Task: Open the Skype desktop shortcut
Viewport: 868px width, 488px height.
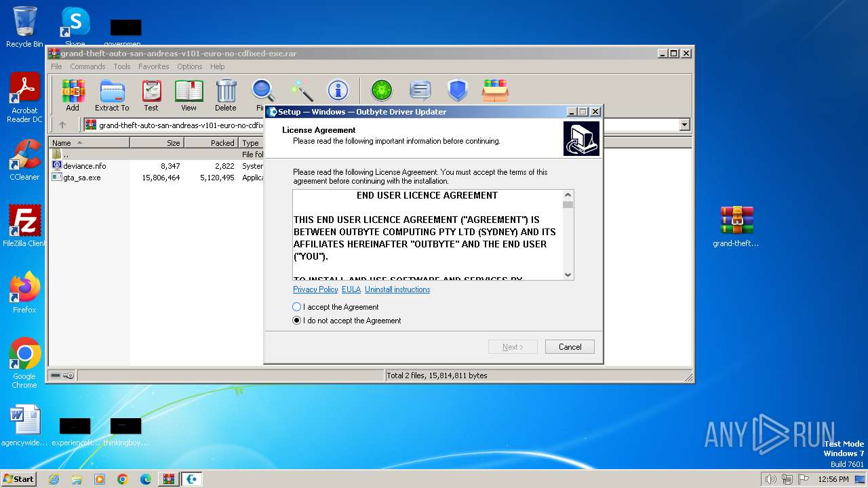Action: tap(75, 26)
